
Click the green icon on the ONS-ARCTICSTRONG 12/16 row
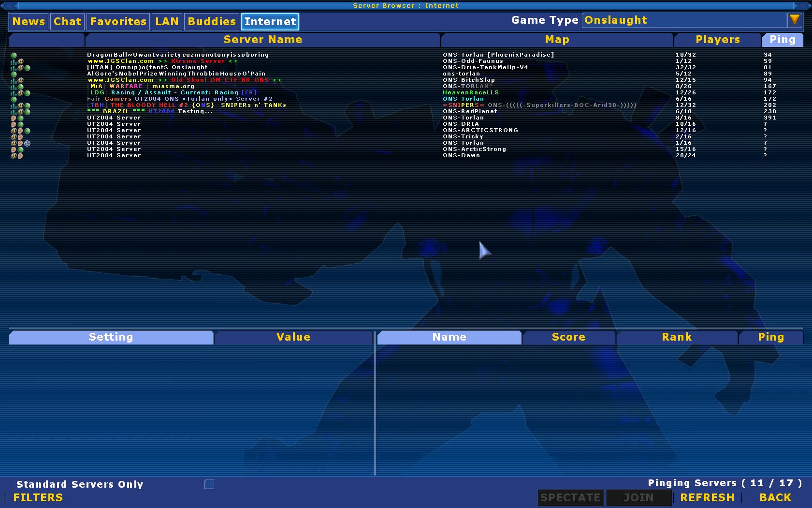(x=27, y=131)
